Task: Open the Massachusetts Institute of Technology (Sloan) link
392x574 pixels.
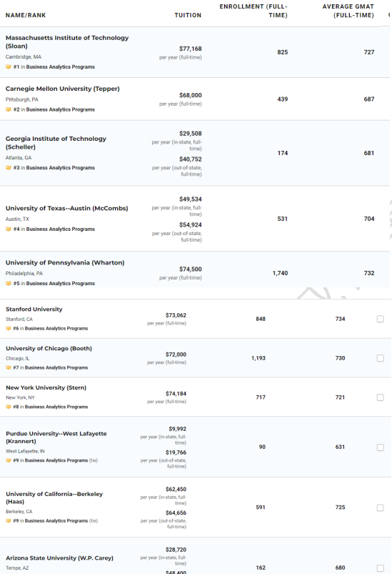Action: pos(67,41)
